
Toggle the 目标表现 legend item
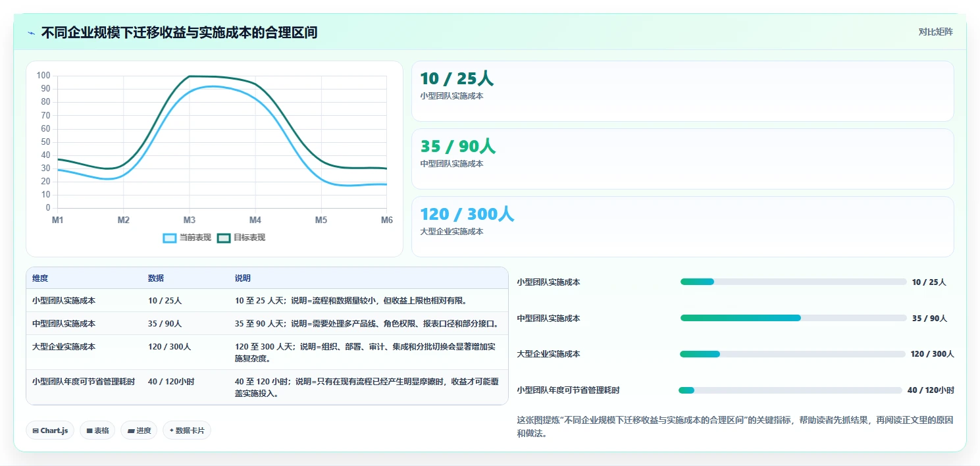[x=242, y=238]
